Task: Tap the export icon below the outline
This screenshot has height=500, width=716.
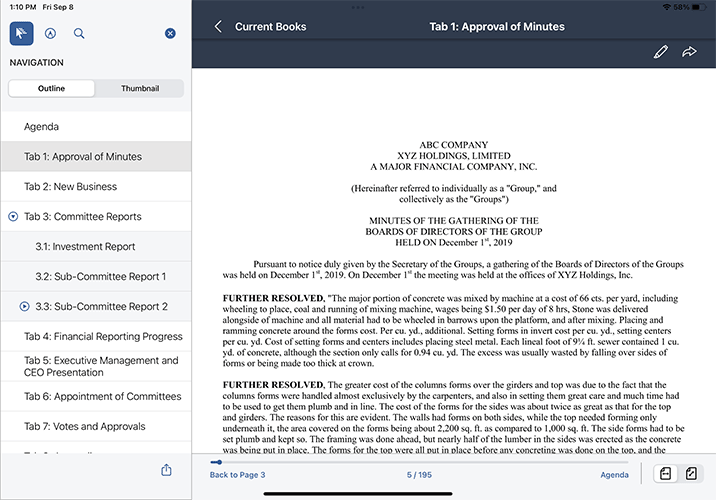Action: click(x=166, y=470)
